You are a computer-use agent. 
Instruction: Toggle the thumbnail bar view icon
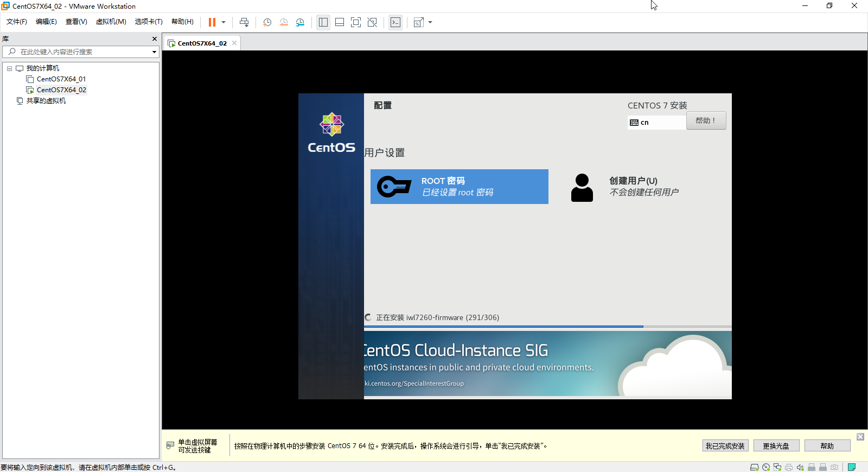click(x=340, y=22)
